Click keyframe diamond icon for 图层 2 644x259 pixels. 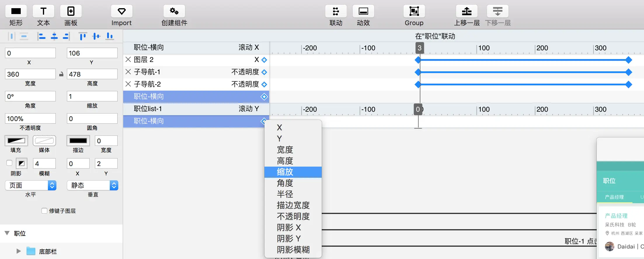point(264,60)
